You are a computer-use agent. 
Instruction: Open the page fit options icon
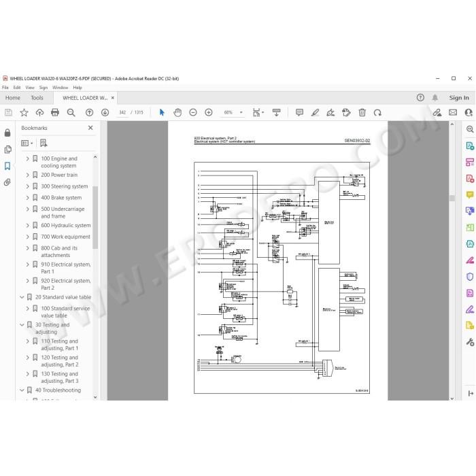[x=258, y=113]
